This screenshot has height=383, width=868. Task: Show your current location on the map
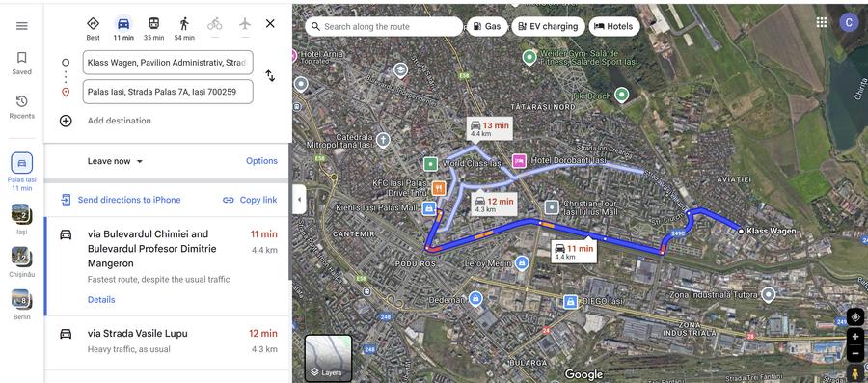(x=855, y=317)
